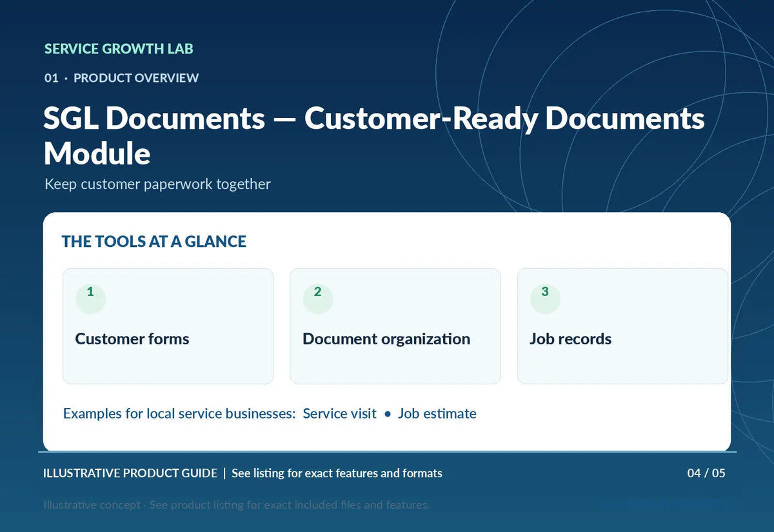Click the 'Service visit' example text

click(x=340, y=414)
